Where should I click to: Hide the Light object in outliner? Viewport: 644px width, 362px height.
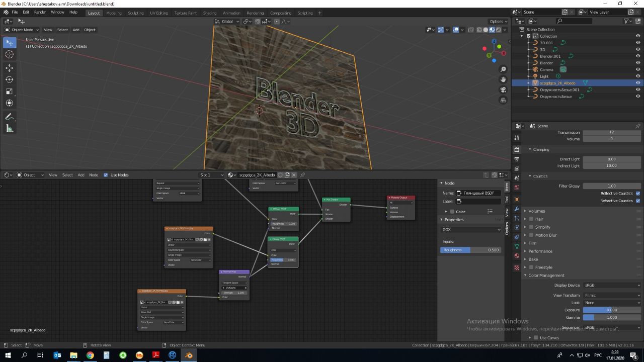pos(638,76)
